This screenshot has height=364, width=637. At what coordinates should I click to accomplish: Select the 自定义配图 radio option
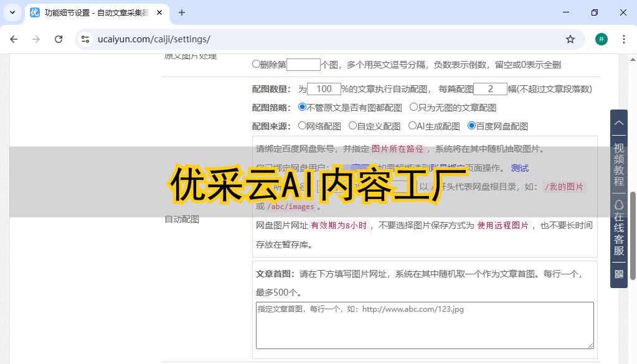point(352,126)
